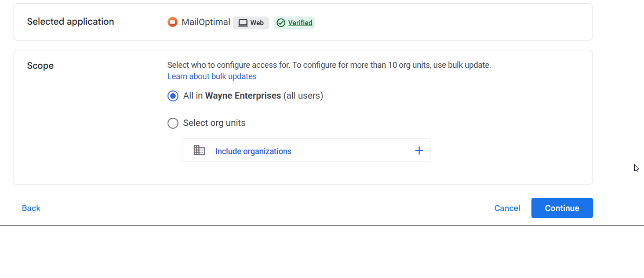Open Learn about bulk updates link
Viewport: 644px width, 278px height.
(x=212, y=77)
